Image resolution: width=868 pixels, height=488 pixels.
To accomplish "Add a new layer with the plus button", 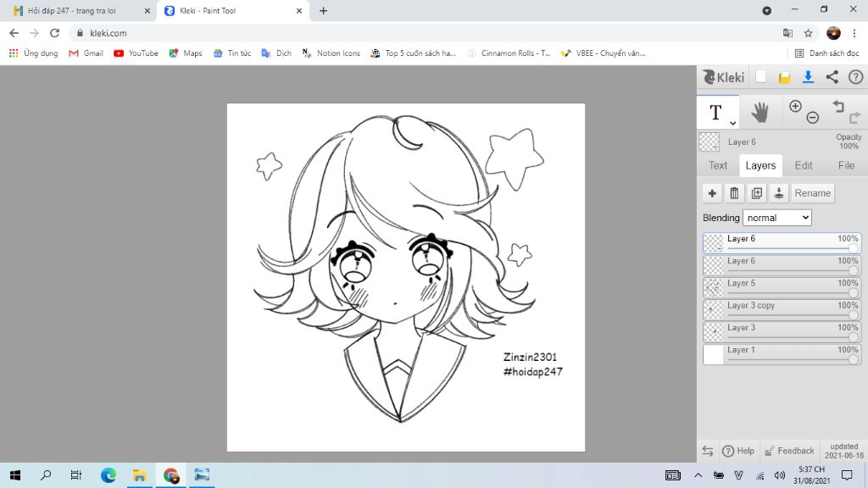I will click(x=712, y=193).
